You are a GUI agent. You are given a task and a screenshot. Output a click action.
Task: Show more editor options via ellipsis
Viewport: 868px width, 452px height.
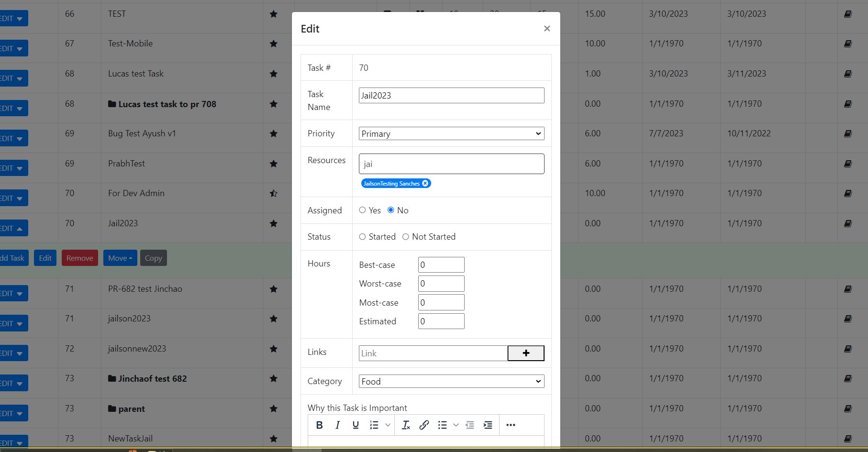511,425
